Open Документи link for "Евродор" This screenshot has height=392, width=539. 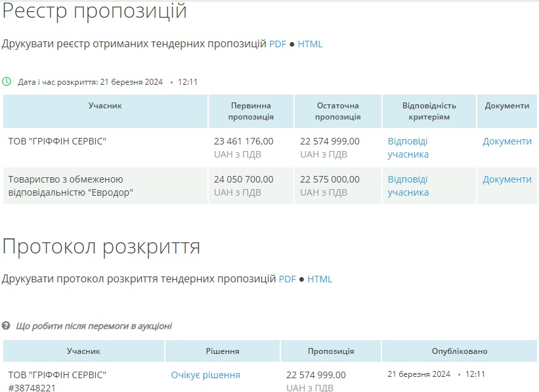[x=507, y=179]
